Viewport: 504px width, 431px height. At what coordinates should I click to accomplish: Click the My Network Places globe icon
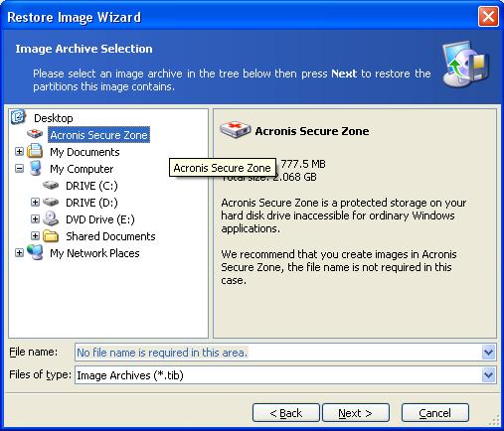(35, 252)
